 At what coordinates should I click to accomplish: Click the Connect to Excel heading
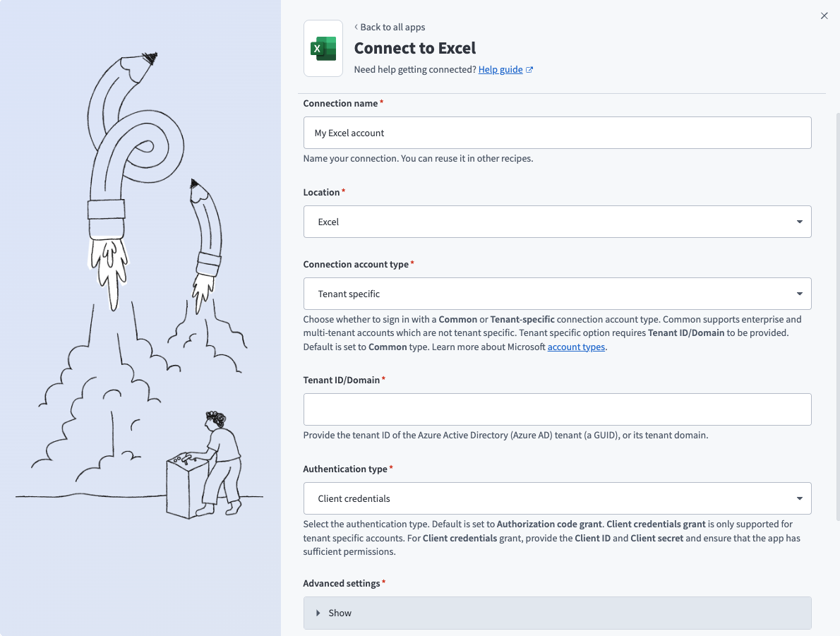(414, 48)
